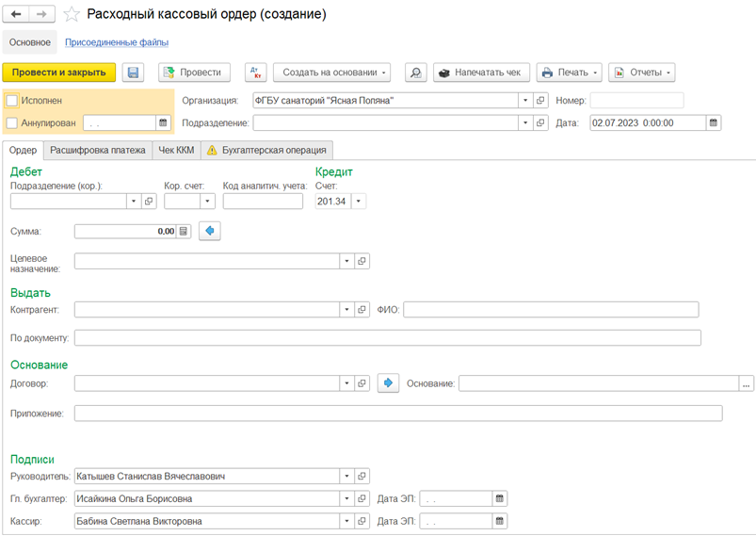Click blue left arrow next to Сумма
756x536 pixels.
[210, 231]
